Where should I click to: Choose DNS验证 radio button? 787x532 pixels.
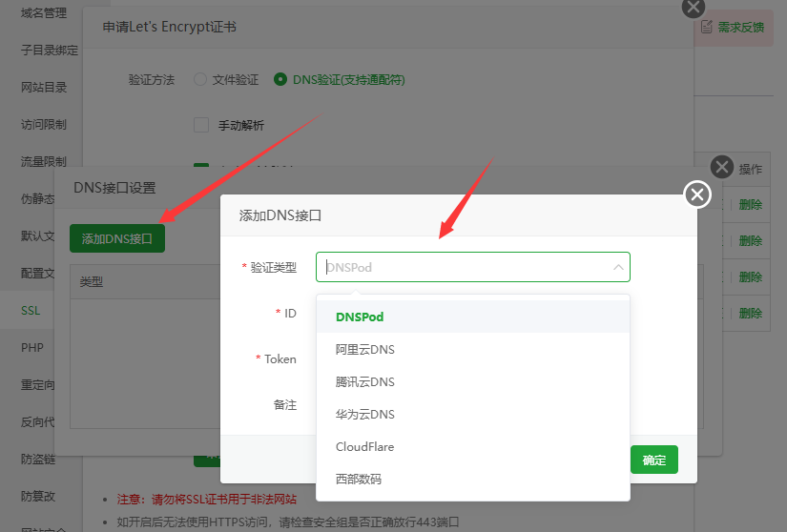coord(280,79)
